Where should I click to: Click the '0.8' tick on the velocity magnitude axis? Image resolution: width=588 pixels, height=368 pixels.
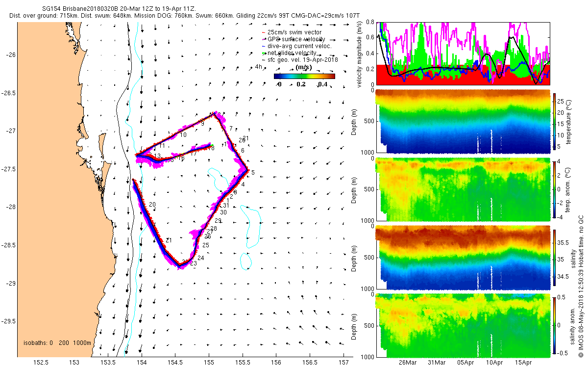(x=369, y=23)
